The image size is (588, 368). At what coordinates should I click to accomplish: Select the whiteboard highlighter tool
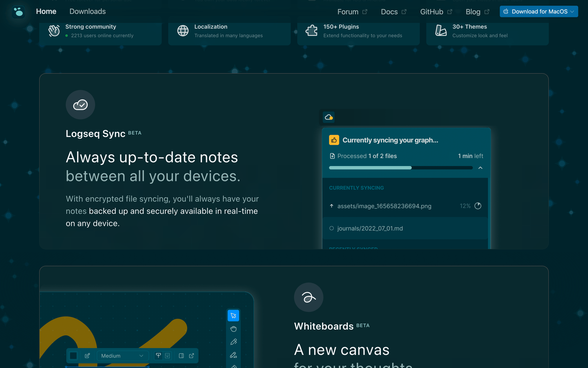tap(233, 355)
